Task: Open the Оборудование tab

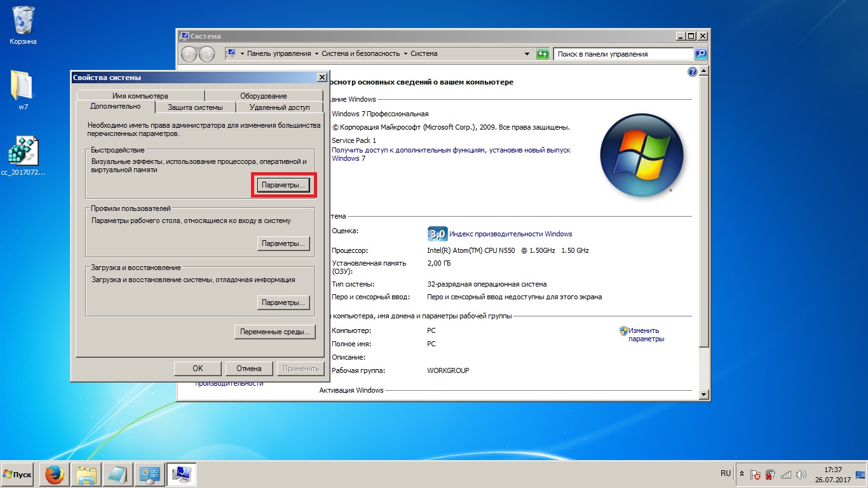Action: click(x=263, y=95)
